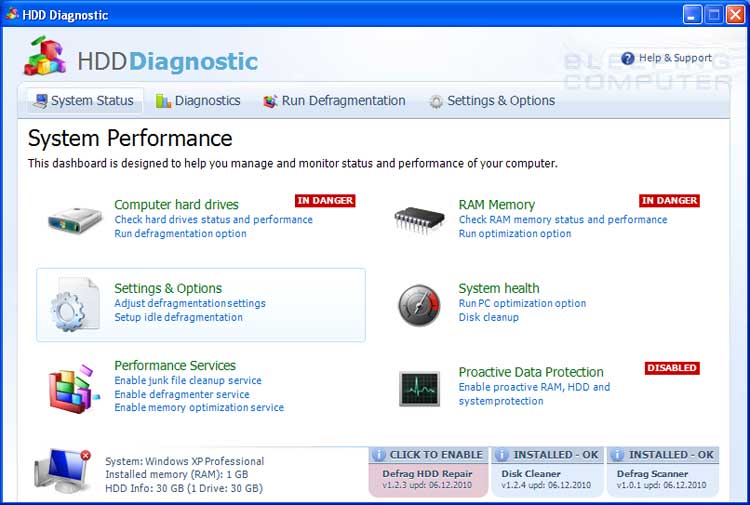Click the Help & Support question mark icon

pos(628,59)
